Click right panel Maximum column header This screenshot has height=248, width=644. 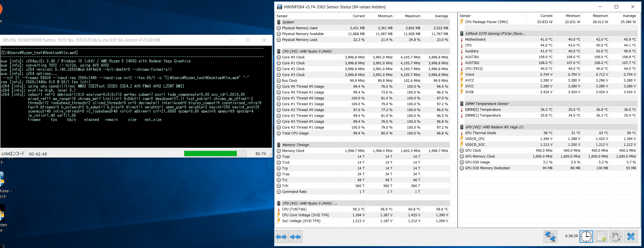pos(596,16)
